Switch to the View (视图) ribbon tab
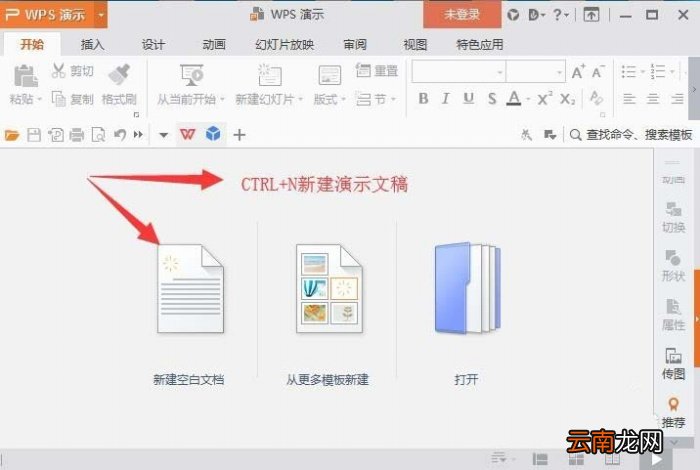 click(x=415, y=45)
